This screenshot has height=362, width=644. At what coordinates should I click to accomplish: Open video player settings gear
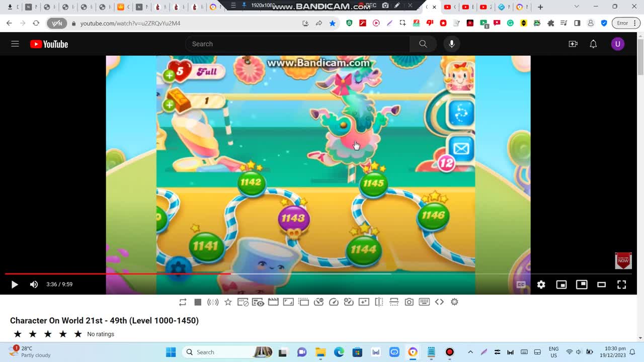(x=541, y=285)
